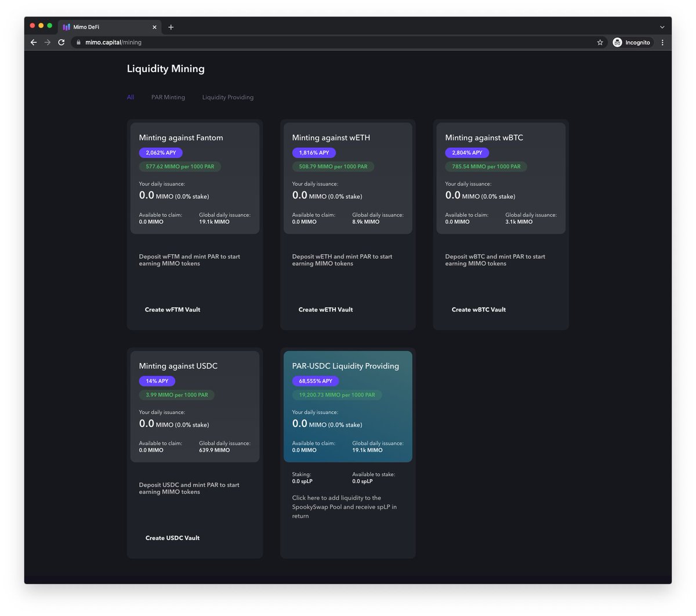696x616 pixels.
Task: Click Create USDC Vault
Action: click(172, 538)
